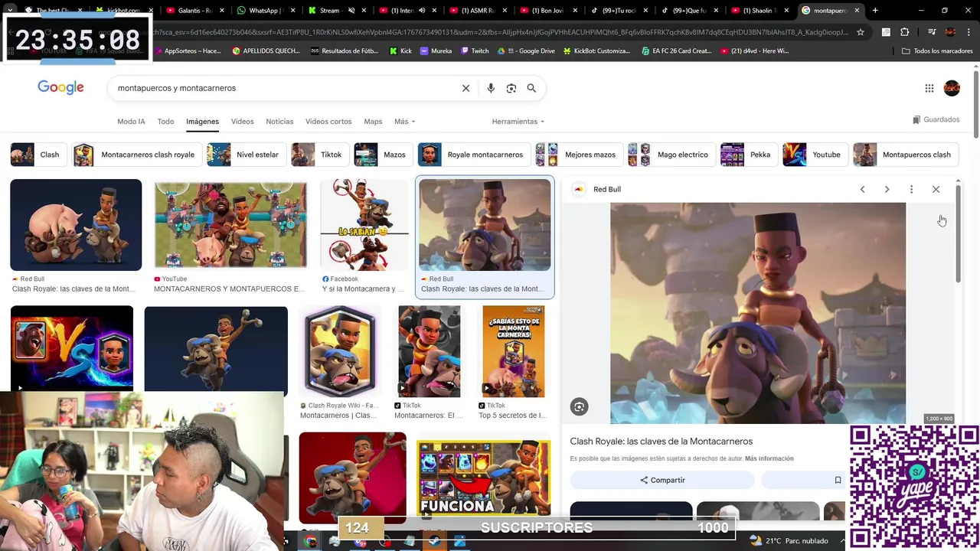Switch to the Videos tab

(242, 122)
